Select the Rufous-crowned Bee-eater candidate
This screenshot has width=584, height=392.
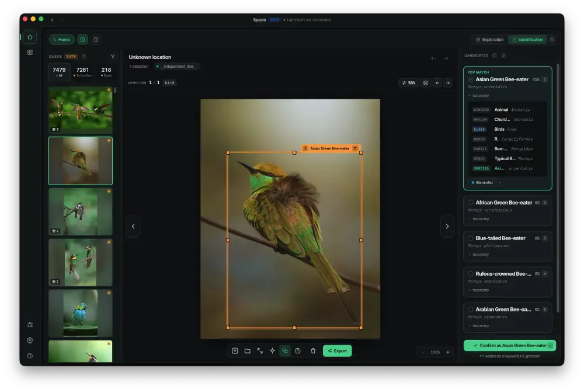click(x=470, y=274)
